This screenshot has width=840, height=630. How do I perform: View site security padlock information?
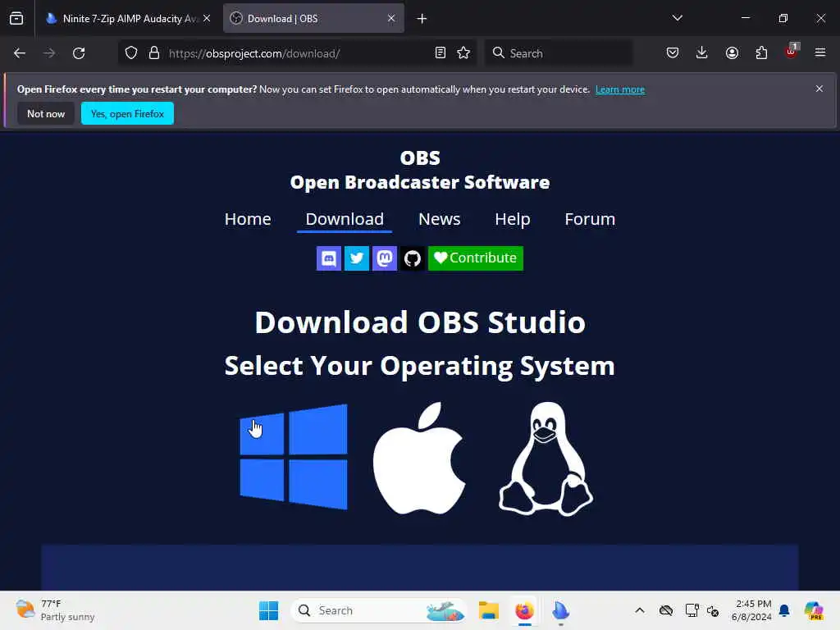[154, 53]
